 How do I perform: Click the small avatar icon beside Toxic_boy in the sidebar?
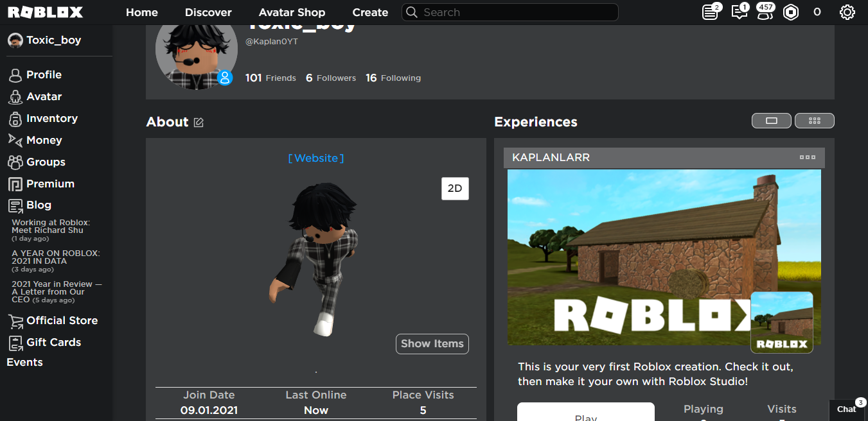coord(15,40)
